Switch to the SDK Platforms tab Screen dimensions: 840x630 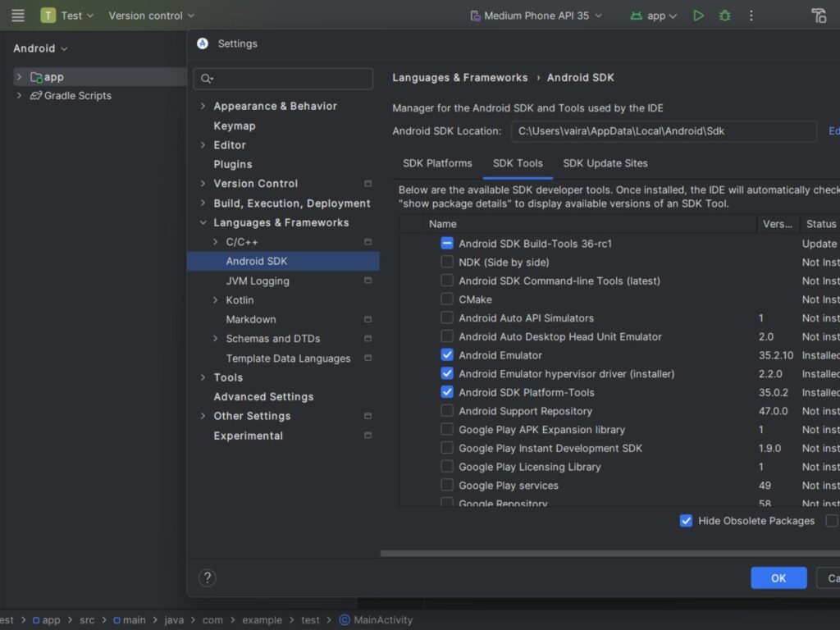[x=437, y=163]
